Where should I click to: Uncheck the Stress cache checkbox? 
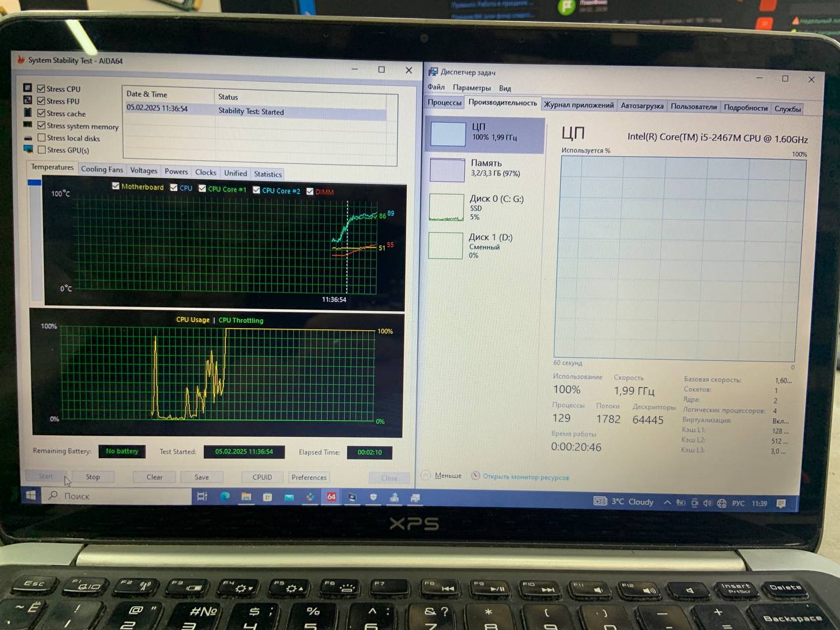coord(41,114)
